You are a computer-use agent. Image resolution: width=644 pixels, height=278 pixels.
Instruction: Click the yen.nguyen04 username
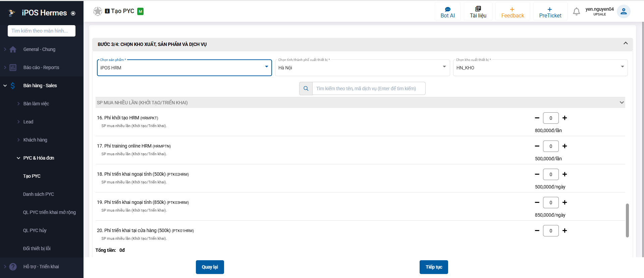pos(600,9)
